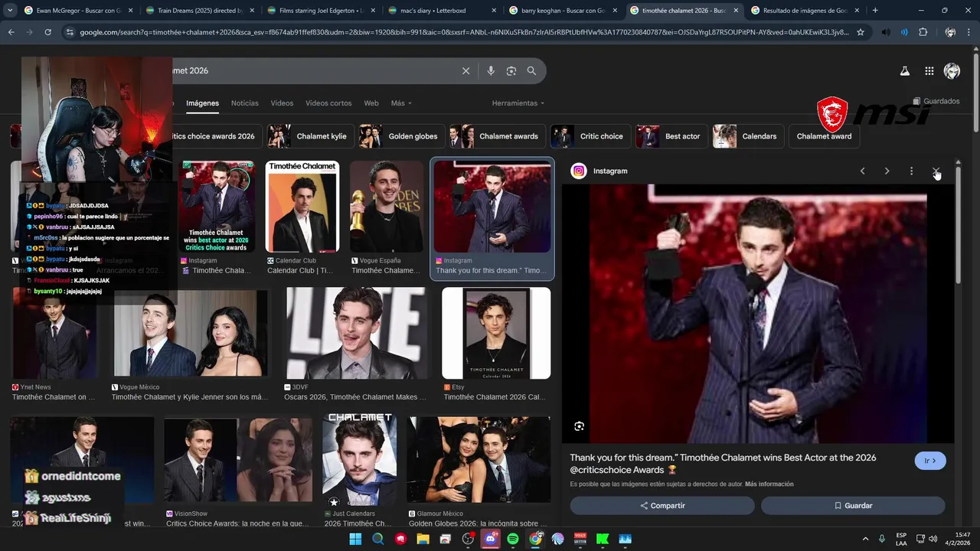Viewport: 980px width, 551px height.
Task: Open the Google apps grid
Action: [929, 70]
